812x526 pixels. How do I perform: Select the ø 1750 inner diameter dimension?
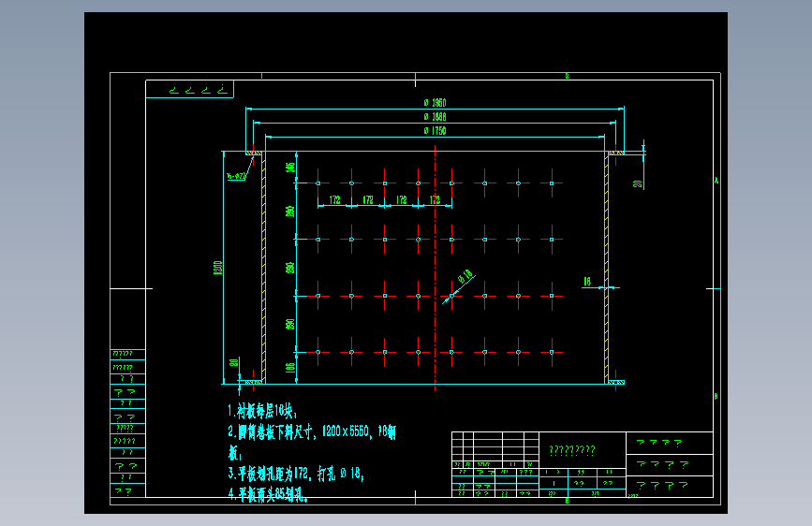click(x=435, y=131)
